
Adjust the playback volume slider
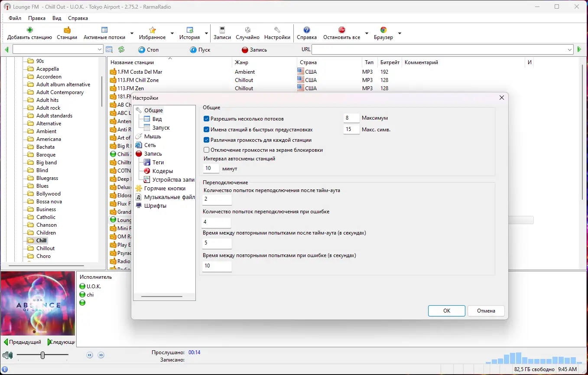click(x=42, y=355)
